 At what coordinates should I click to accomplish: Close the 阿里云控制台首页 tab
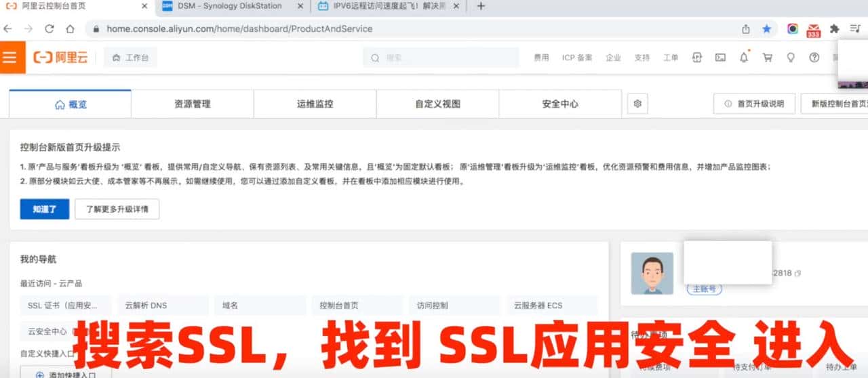coord(144,6)
